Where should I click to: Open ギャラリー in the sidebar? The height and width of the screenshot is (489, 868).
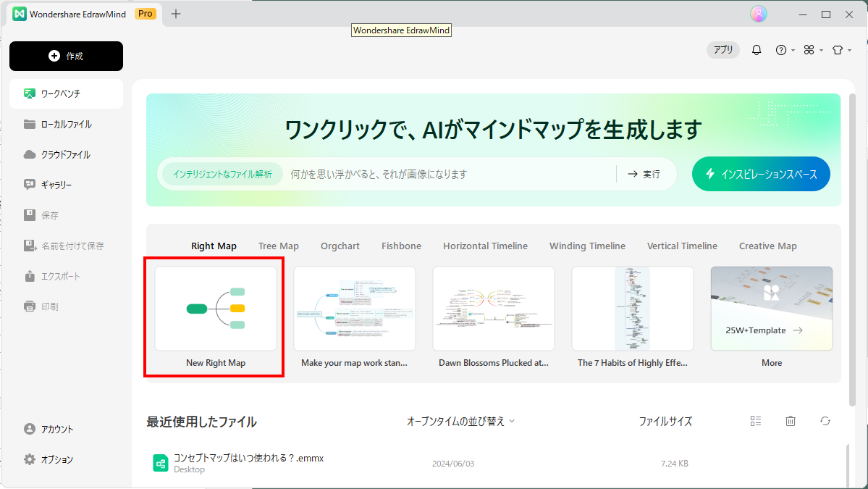pyautogui.click(x=67, y=185)
